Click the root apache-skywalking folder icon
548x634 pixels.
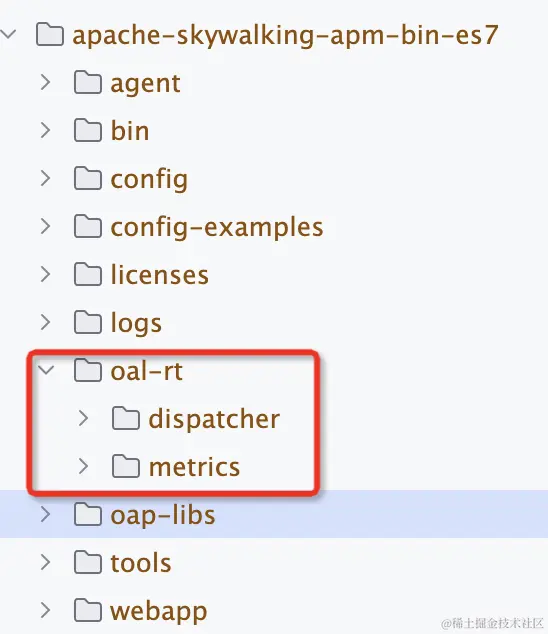[x=50, y=34]
